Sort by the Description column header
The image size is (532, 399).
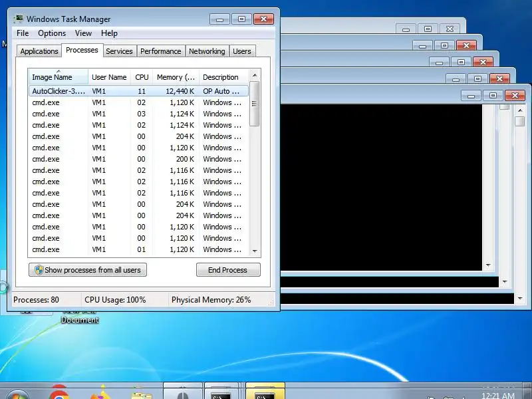224,77
